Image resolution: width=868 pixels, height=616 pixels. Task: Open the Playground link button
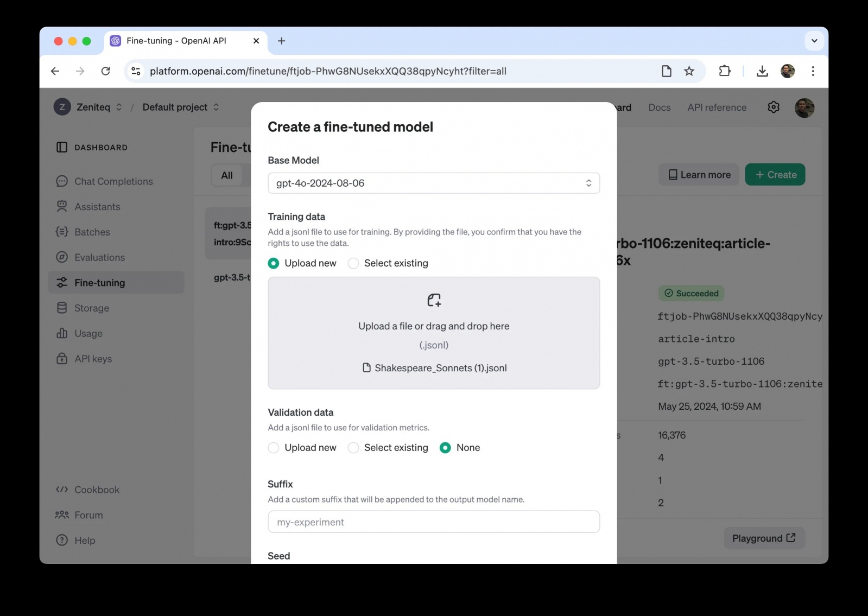(764, 538)
